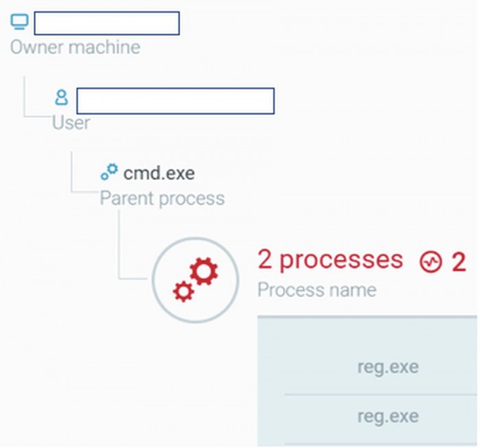480x448 pixels.
Task: Select the second reg.exe row
Action: point(387,416)
